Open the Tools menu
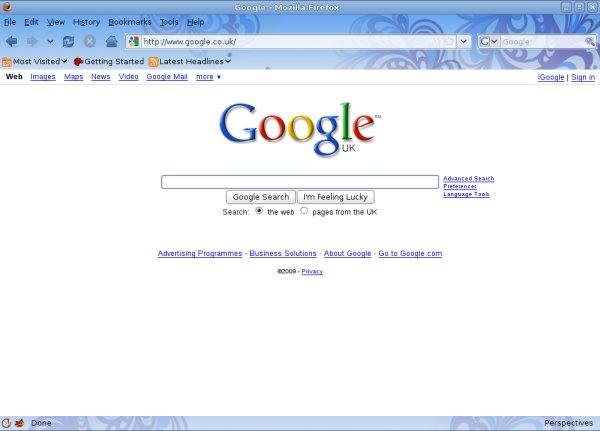 (169, 22)
